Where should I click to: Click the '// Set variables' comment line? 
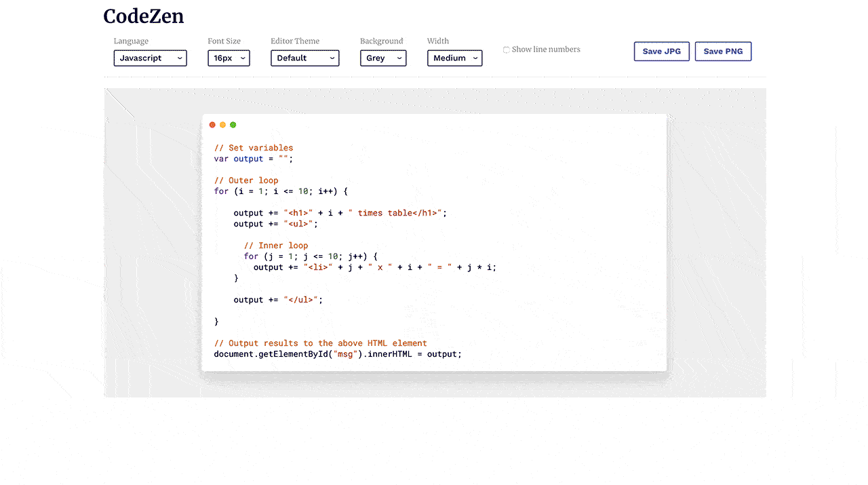point(254,148)
